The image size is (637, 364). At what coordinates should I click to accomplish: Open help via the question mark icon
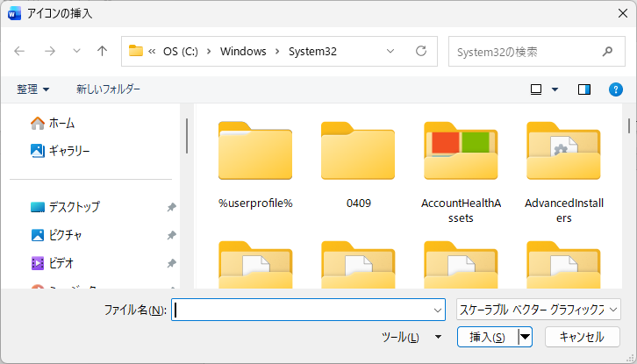(x=615, y=89)
